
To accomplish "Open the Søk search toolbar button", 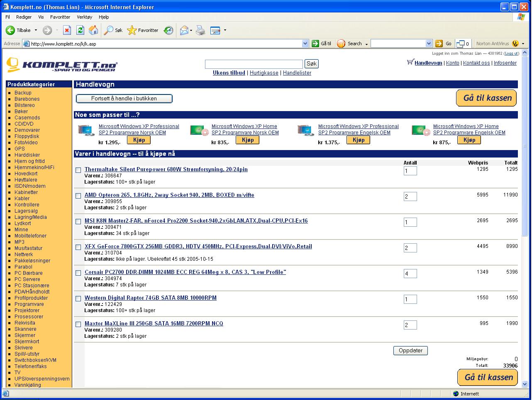I will coord(113,30).
